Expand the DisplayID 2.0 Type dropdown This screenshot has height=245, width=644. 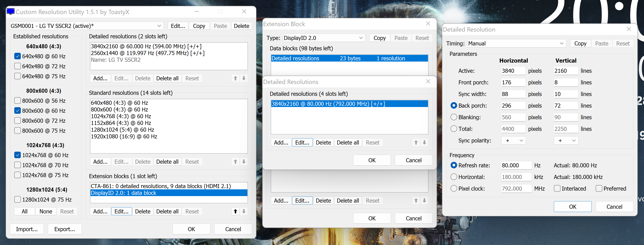click(324, 38)
